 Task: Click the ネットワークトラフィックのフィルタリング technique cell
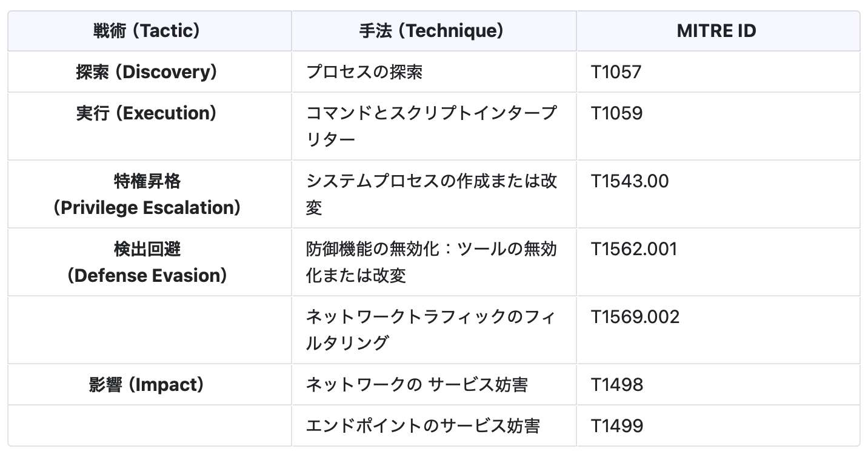(431, 330)
